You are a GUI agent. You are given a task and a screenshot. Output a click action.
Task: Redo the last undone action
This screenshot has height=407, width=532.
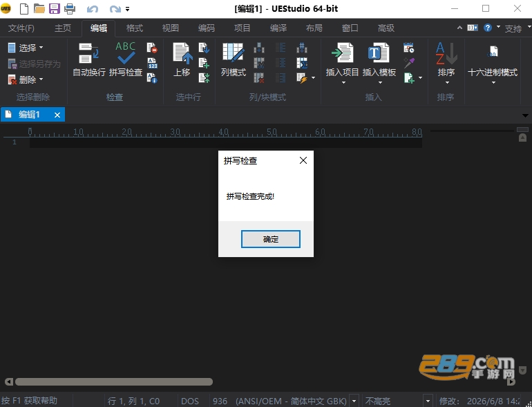(x=115, y=9)
